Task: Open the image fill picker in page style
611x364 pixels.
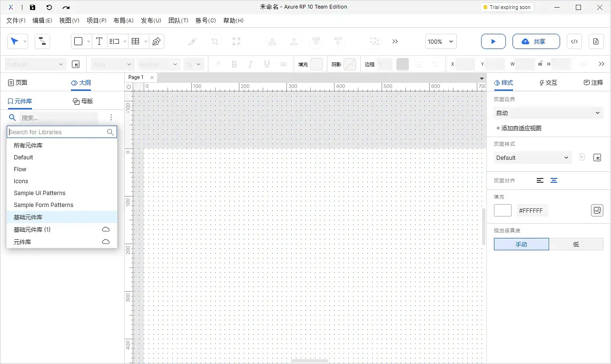Action: tap(597, 210)
